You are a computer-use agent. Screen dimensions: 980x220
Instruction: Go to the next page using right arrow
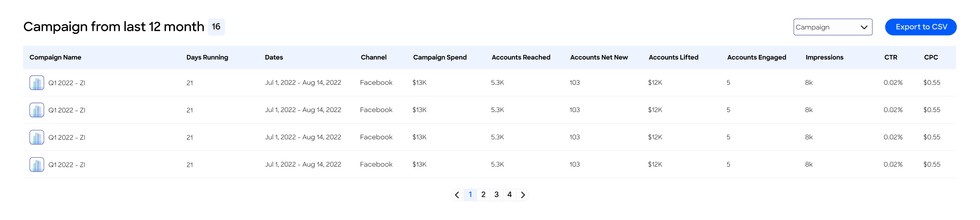pyautogui.click(x=523, y=195)
